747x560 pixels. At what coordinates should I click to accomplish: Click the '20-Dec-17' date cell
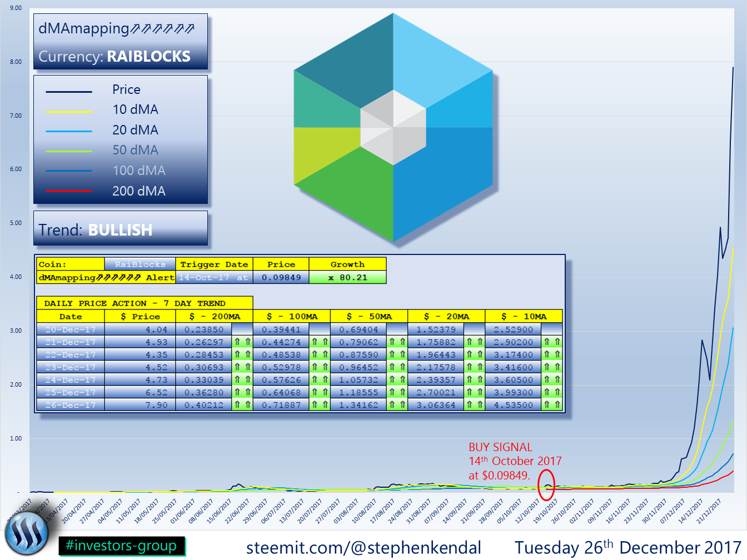point(71,329)
